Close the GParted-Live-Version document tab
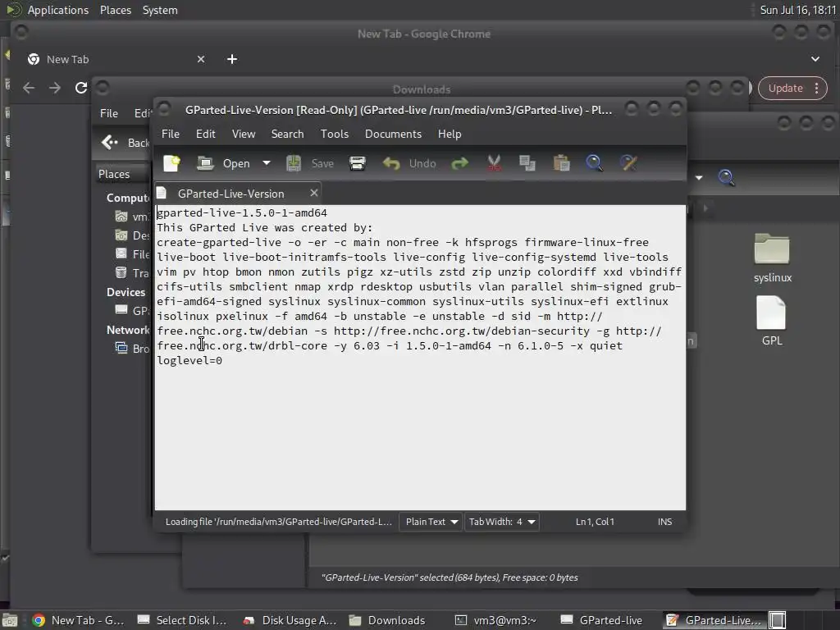 [314, 193]
